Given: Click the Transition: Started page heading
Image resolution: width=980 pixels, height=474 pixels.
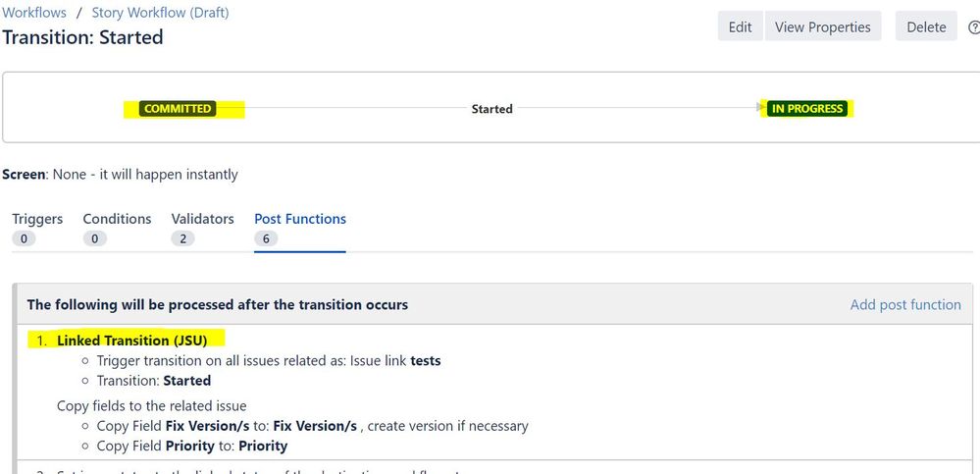Looking at the screenshot, I should (x=83, y=38).
